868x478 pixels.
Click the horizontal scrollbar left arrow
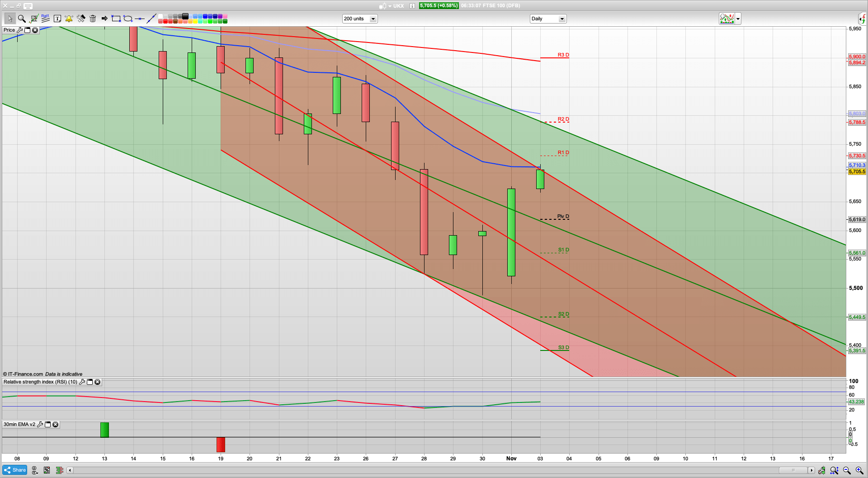click(70, 470)
